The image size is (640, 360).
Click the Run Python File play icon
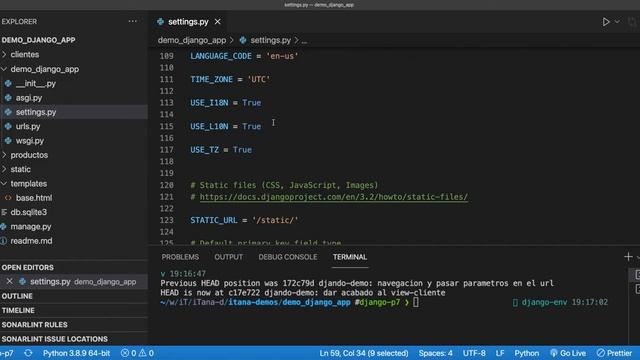[x=606, y=22]
